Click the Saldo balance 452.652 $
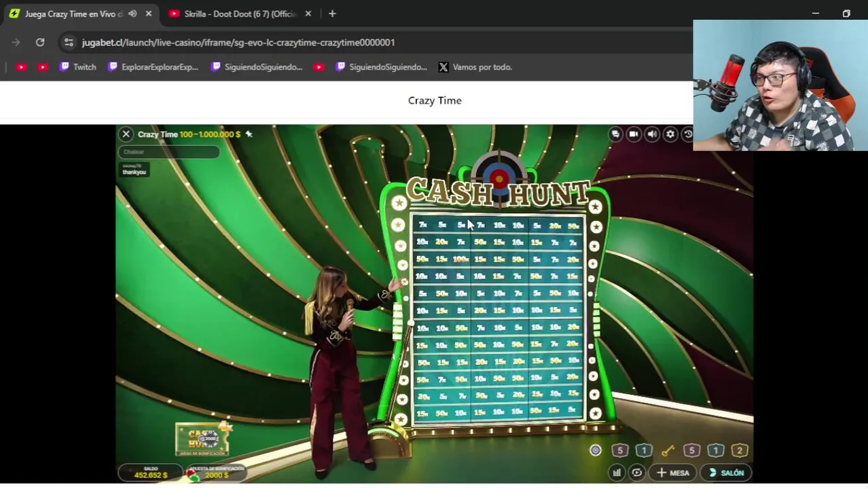 tap(151, 473)
